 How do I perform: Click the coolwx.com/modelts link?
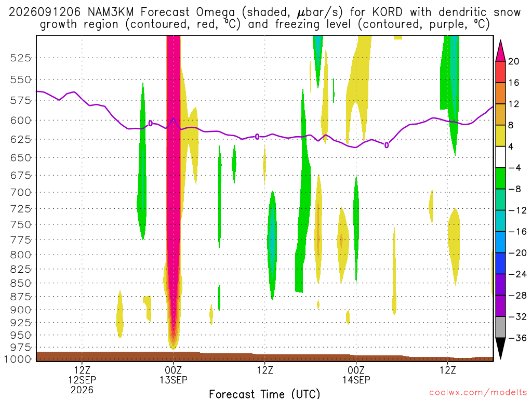click(x=478, y=393)
